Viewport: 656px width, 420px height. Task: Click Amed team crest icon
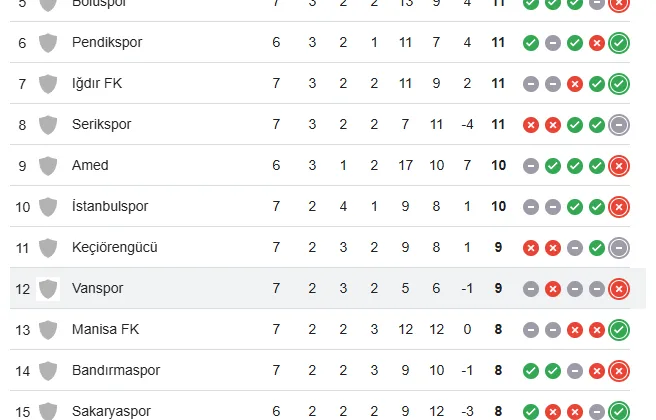[x=47, y=165]
